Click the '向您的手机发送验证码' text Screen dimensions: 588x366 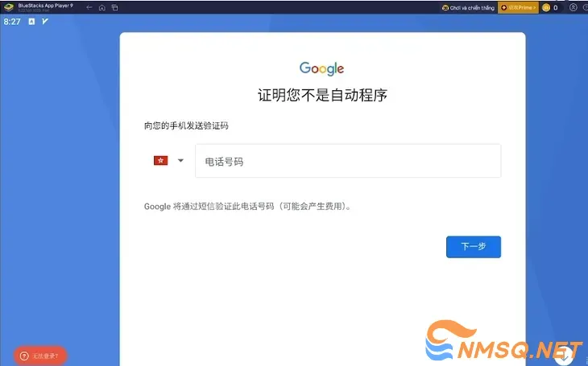(186, 125)
